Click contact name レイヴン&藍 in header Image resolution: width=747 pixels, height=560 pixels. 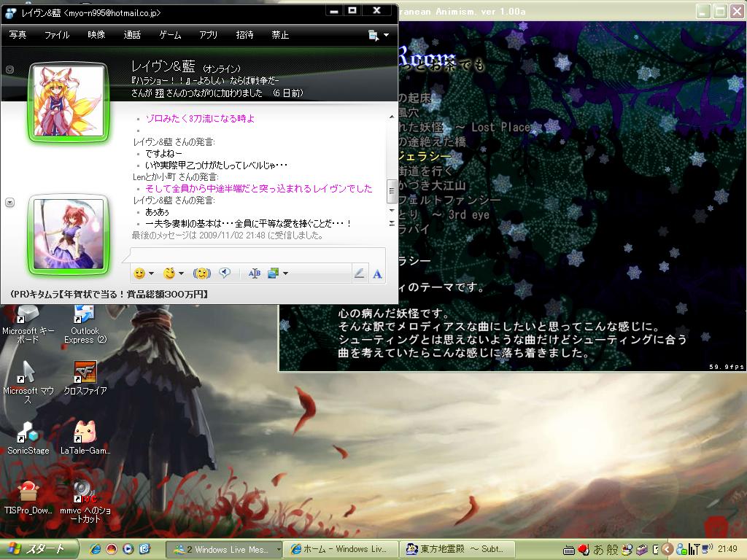(x=163, y=66)
